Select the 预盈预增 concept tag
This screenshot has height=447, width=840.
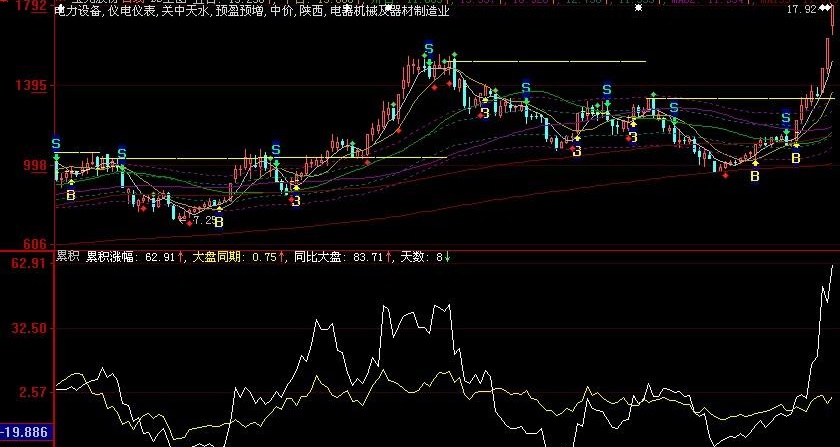coord(241,11)
